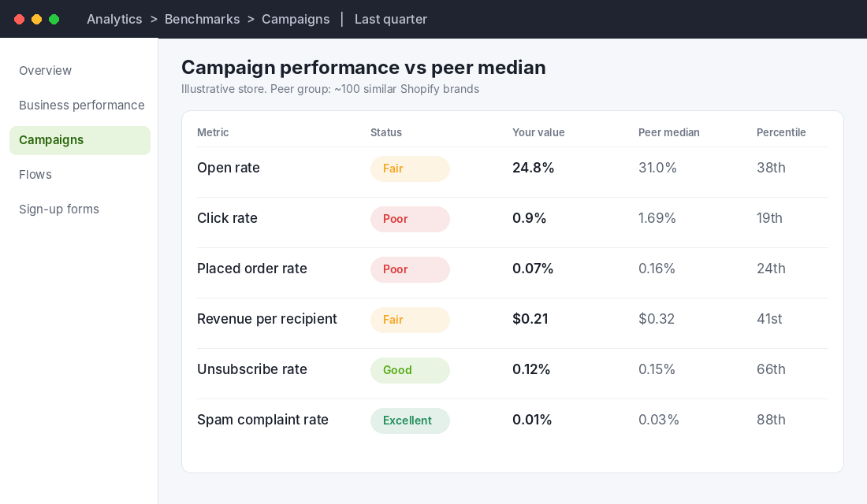The width and height of the screenshot is (867, 504).
Task: Click the 41st percentile cell
Action: [769, 319]
